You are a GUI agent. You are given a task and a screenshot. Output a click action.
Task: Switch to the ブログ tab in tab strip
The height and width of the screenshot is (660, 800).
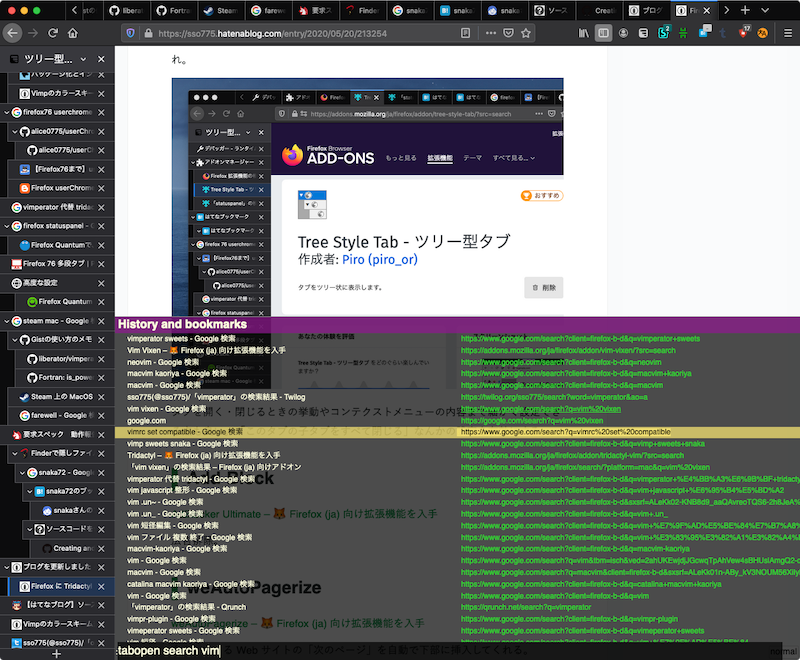click(x=646, y=10)
